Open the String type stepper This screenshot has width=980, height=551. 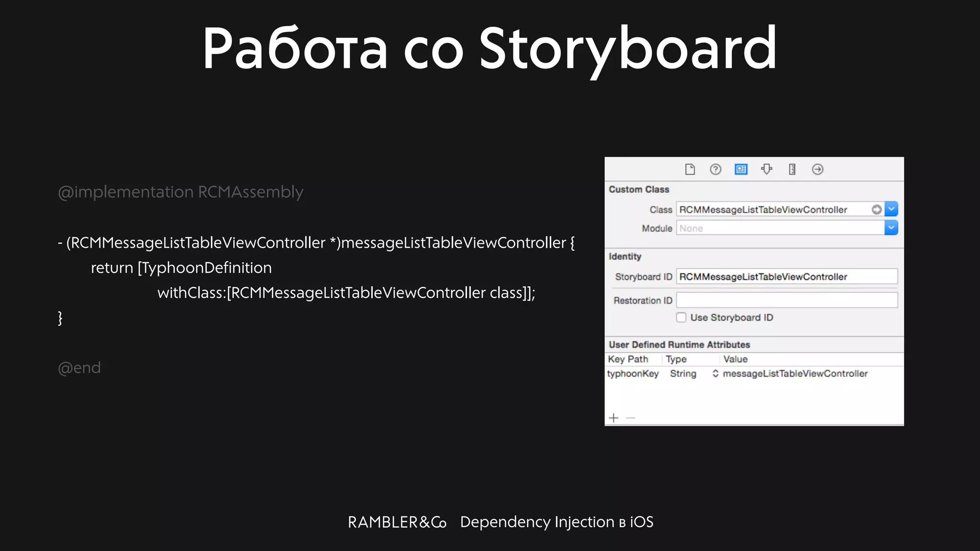click(715, 374)
